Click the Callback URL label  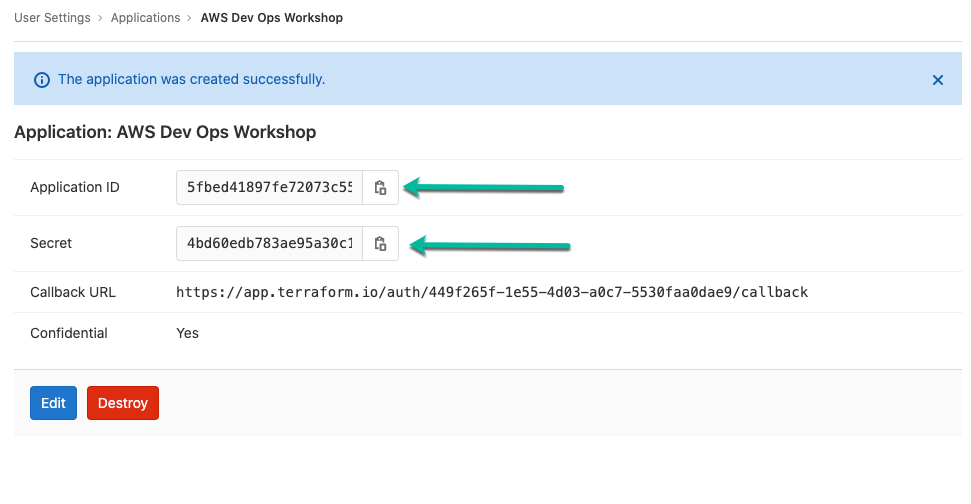click(x=73, y=292)
